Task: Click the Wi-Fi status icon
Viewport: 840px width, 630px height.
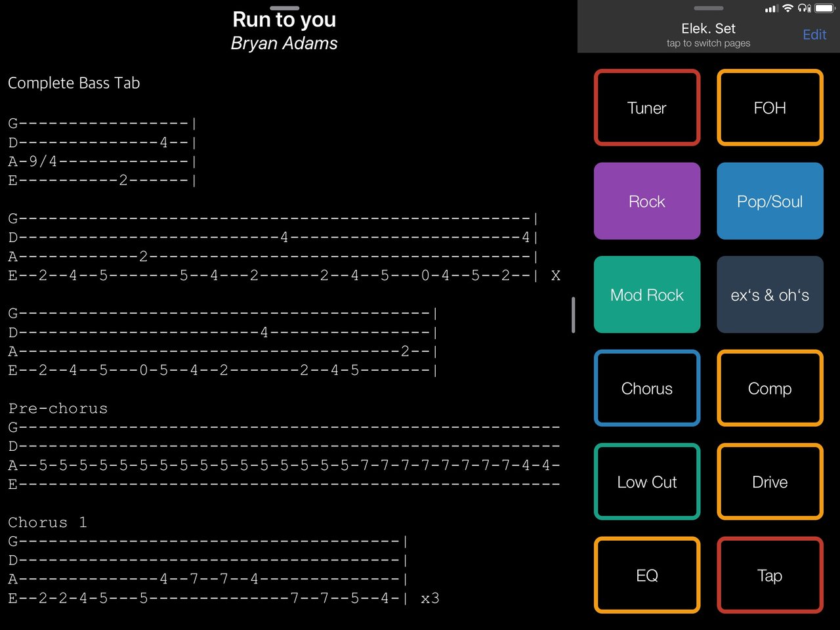Action: click(787, 9)
